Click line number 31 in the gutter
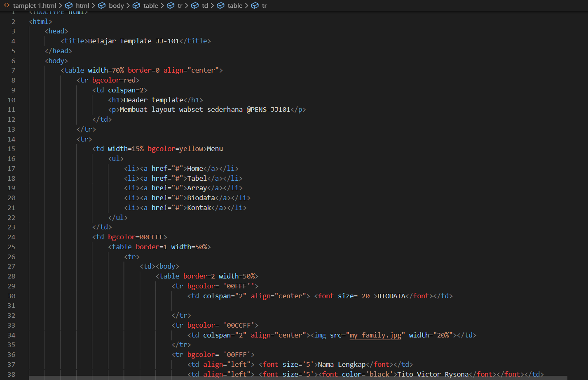 point(11,306)
